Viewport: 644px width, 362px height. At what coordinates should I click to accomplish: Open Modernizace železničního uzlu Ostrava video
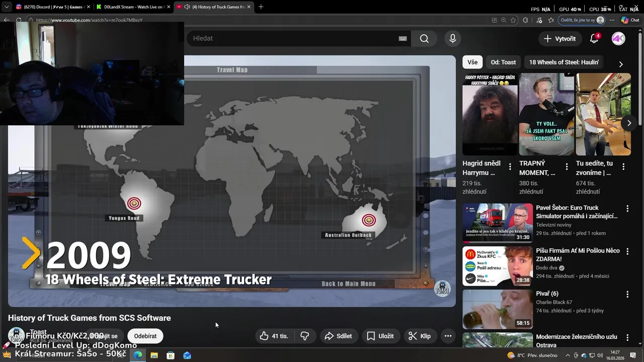point(577,341)
